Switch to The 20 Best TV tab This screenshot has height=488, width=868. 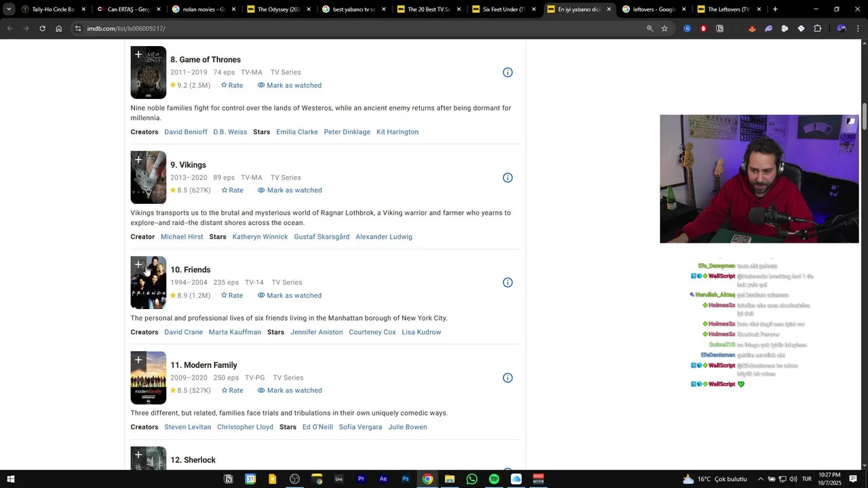pyautogui.click(x=429, y=9)
